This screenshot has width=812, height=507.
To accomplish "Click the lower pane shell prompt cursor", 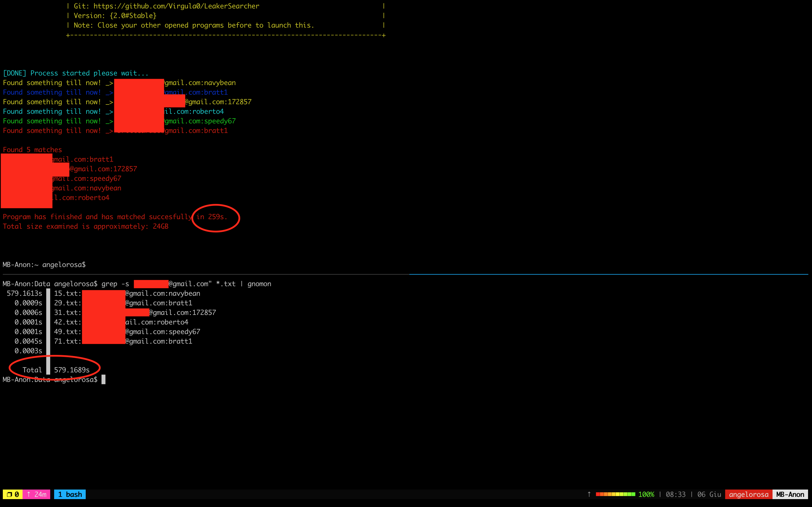I will (x=103, y=380).
